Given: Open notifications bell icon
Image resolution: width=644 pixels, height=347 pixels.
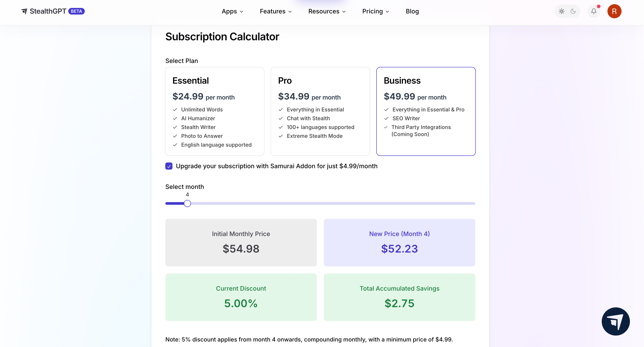Looking at the screenshot, I should [x=594, y=11].
